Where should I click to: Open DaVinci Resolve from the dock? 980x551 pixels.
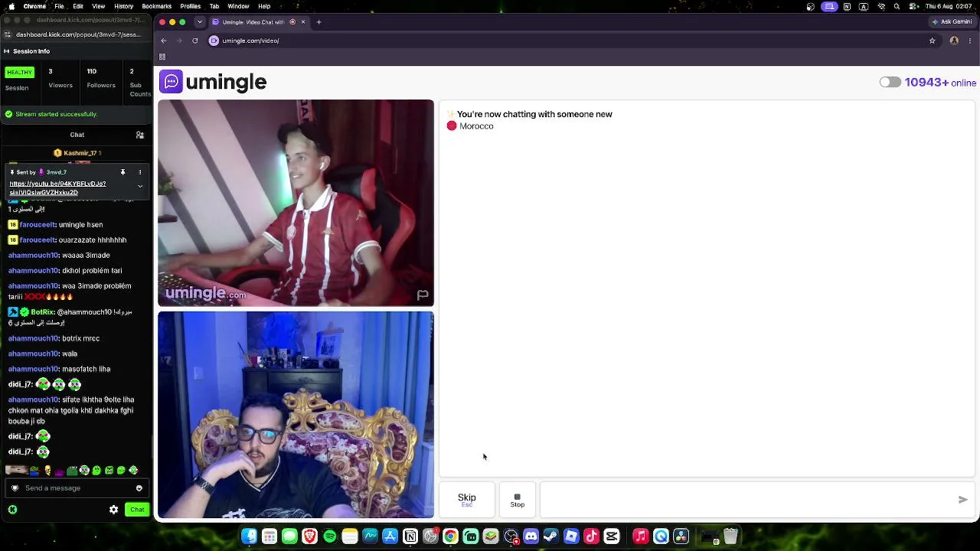681,536
